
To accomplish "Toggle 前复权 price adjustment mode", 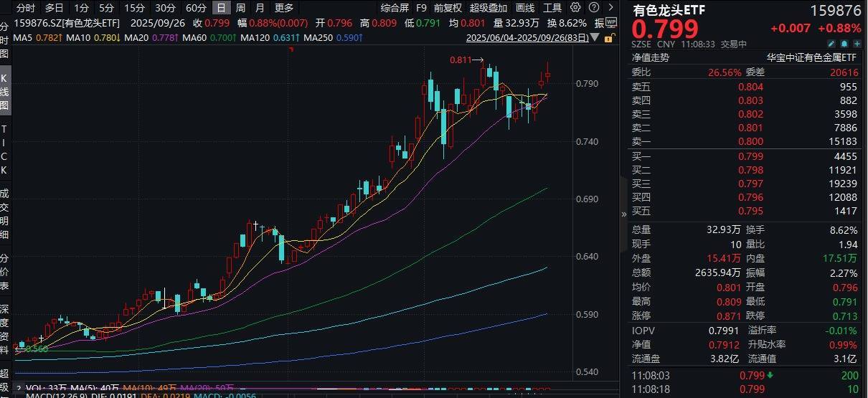I will click(448, 8).
